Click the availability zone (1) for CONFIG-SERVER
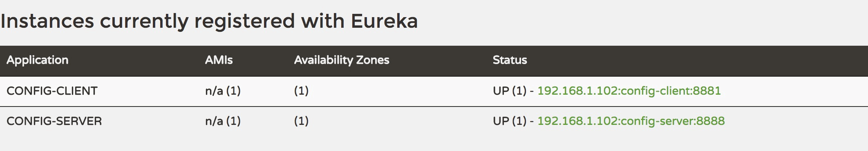868x151 pixels. coord(301,121)
